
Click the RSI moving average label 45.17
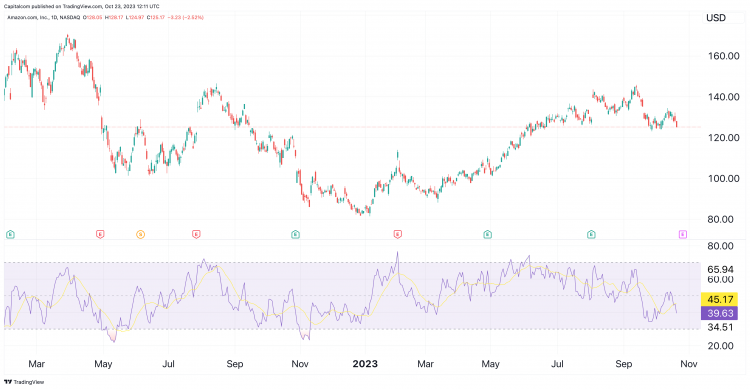tap(719, 300)
